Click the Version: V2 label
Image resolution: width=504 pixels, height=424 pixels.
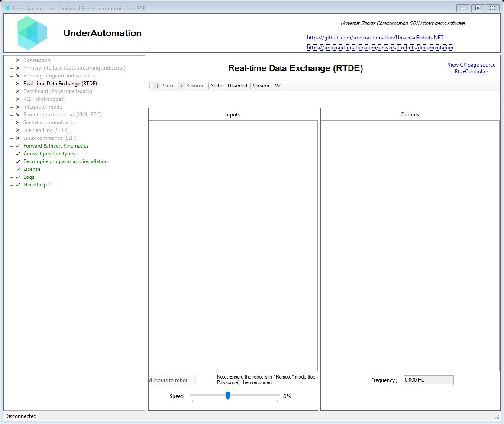click(x=266, y=86)
